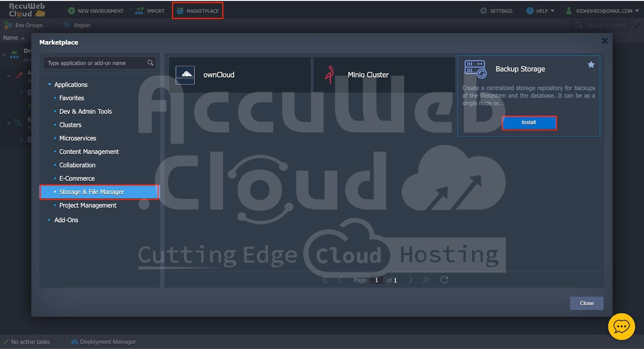This screenshot has width=644, height=349.
Task: Select the Minio Cluster flamingo icon
Action: (330, 75)
